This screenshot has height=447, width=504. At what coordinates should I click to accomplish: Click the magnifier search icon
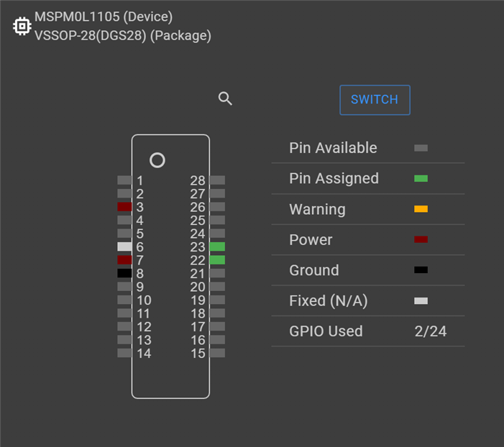click(x=225, y=98)
